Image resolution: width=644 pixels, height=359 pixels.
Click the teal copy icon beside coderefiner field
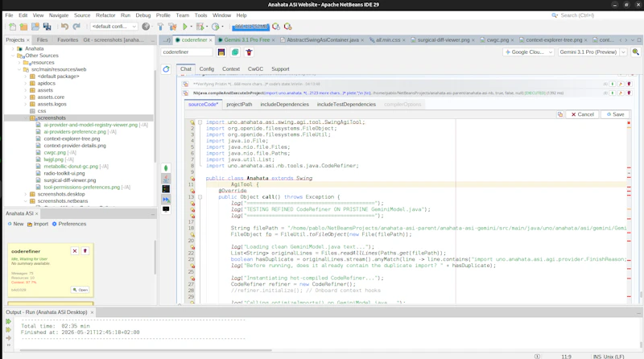coord(235,52)
